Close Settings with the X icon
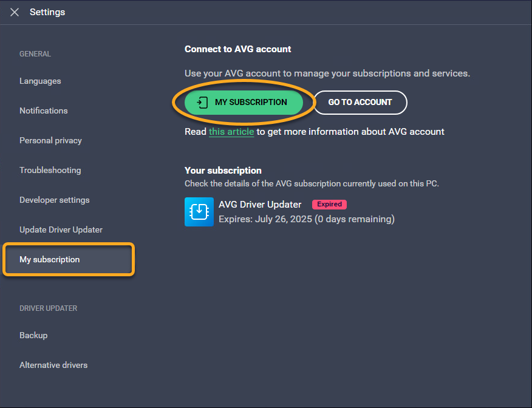The height and width of the screenshot is (408, 532). [15, 12]
